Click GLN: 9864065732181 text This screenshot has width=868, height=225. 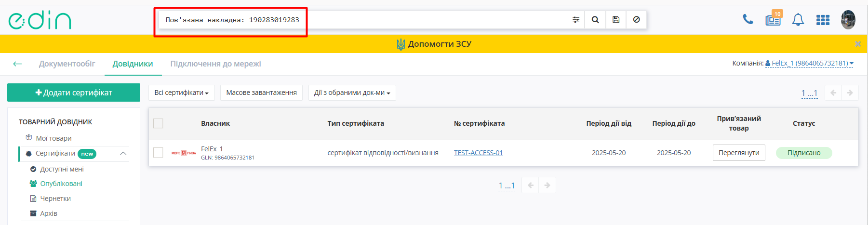click(227, 158)
